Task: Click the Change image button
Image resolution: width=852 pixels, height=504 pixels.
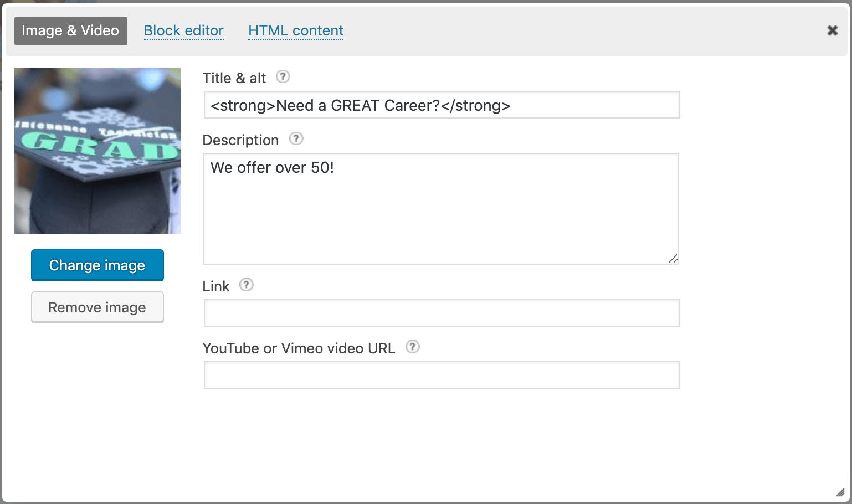Action: [97, 265]
